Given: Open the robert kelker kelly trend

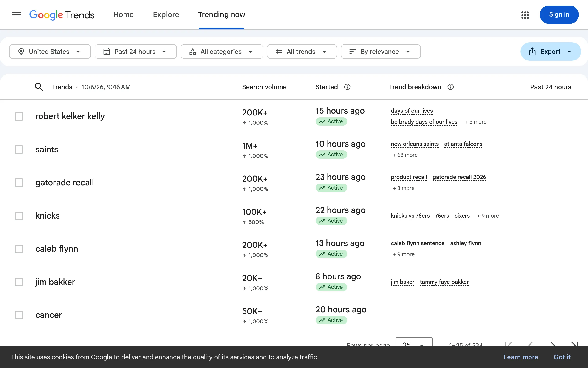Looking at the screenshot, I should (70, 116).
